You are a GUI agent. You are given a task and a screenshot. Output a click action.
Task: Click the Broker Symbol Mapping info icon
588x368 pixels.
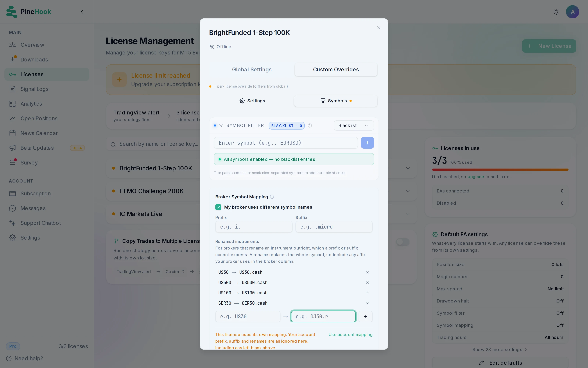tap(272, 197)
